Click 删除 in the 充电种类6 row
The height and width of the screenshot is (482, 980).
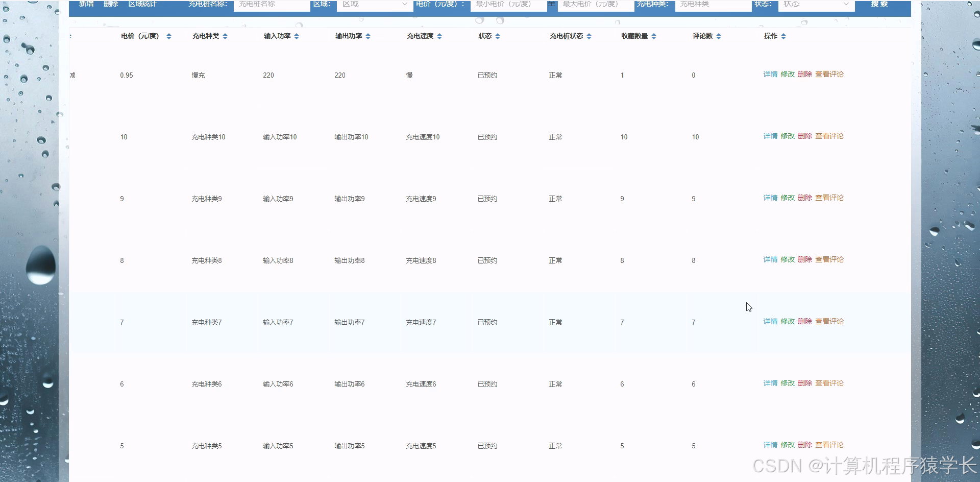pyautogui.click(x=805, y=383)
